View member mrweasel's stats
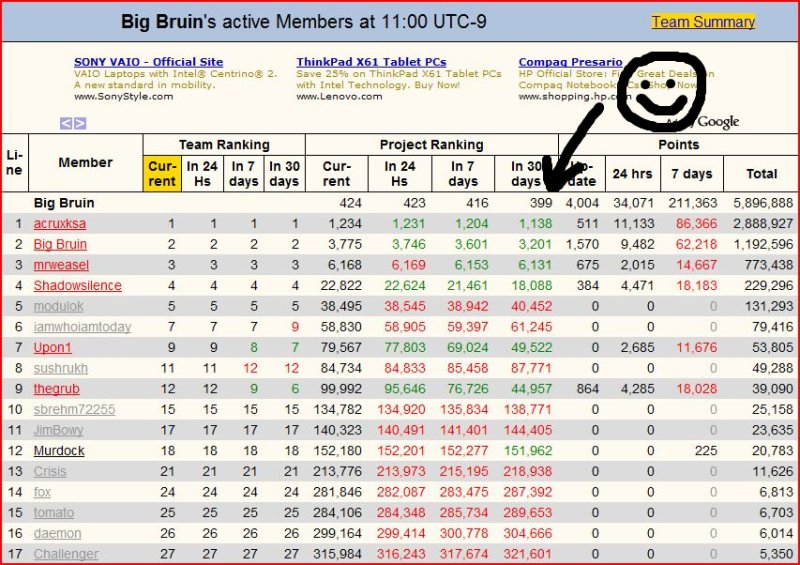The height and width of the screenshot is (565, 800). 61,265
